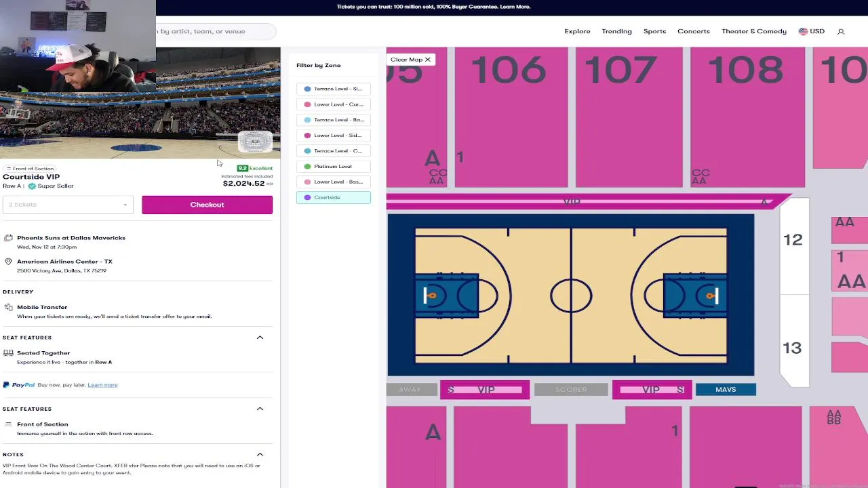
Task: Click the $2,024.52 price text
Action: coord(243,184)
